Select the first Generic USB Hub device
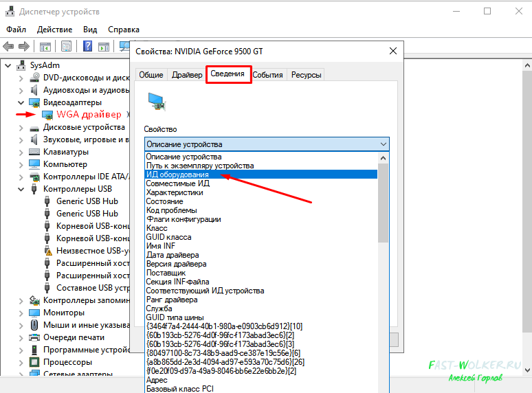 (x=87, y=201)
